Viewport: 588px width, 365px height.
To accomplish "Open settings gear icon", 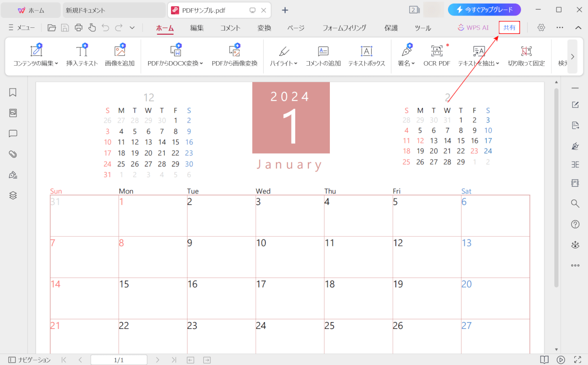I will (541, 27).
